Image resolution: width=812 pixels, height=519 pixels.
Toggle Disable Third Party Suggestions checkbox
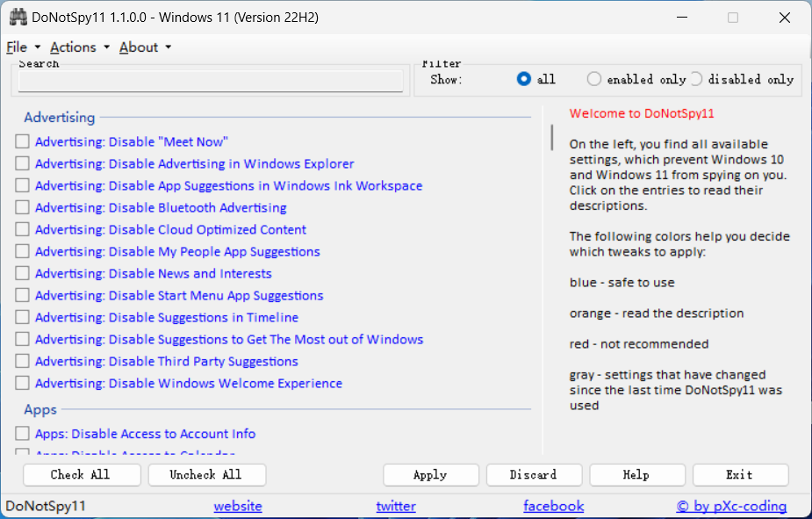click(22, 361)
